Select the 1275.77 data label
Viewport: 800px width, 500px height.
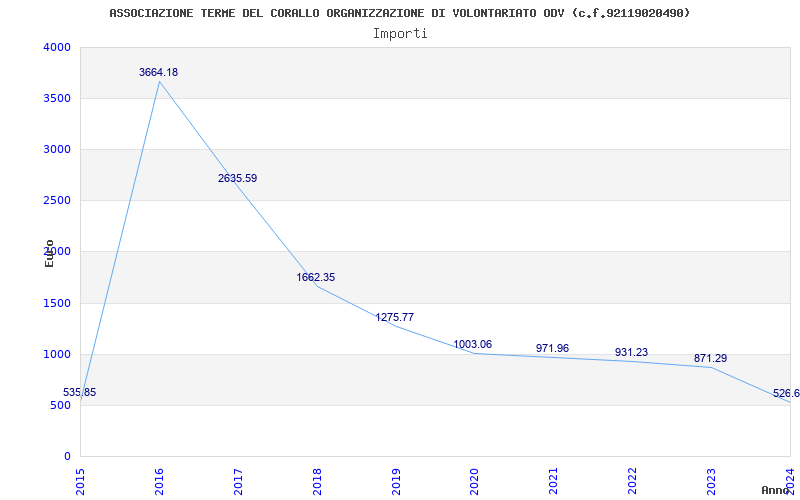point(394,317)
